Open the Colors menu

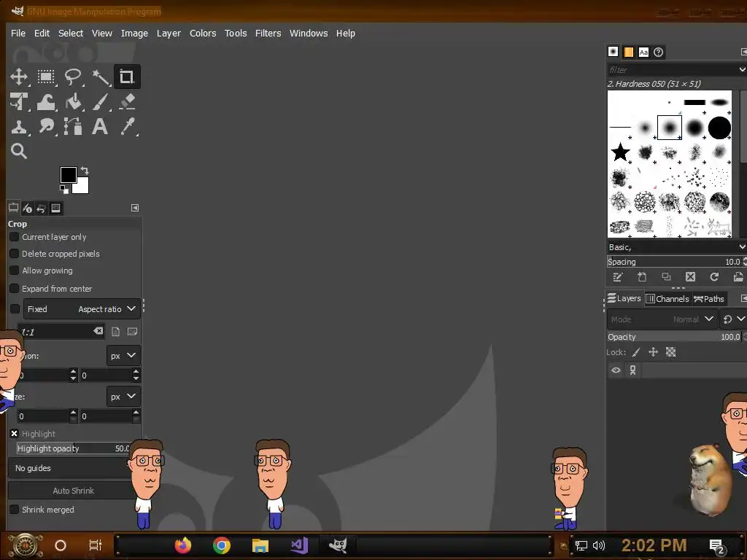203,34
